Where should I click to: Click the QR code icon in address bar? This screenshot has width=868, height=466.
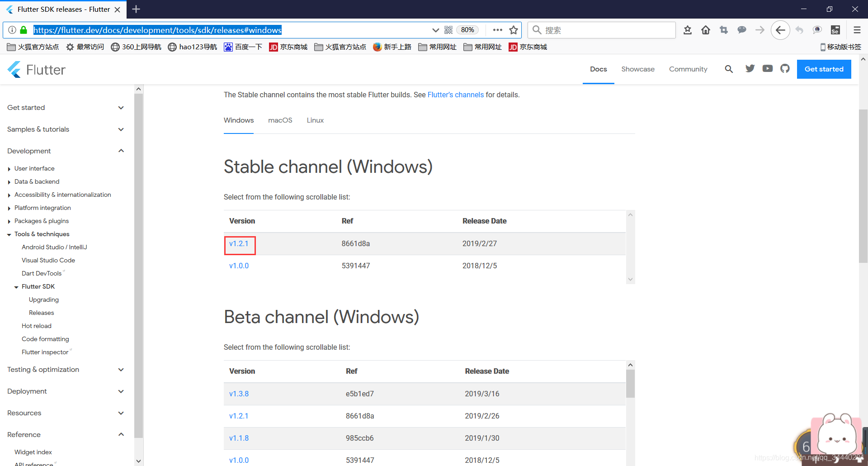448,30
